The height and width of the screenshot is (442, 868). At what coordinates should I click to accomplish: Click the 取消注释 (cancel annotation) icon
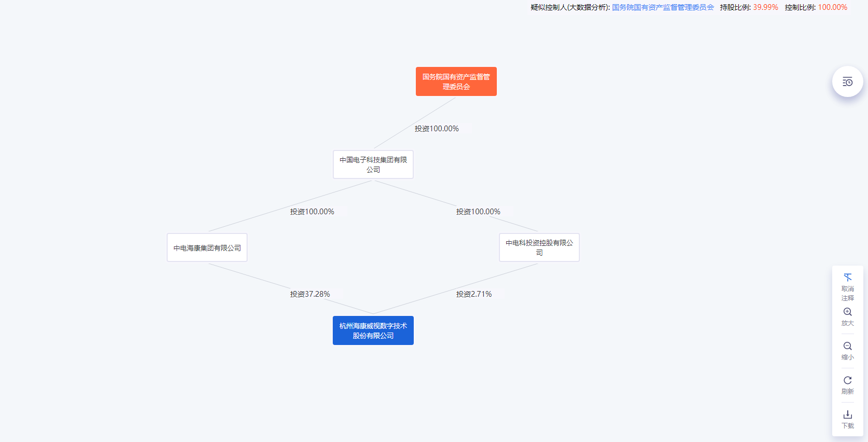pyautogui.click(x=848, y=278)
